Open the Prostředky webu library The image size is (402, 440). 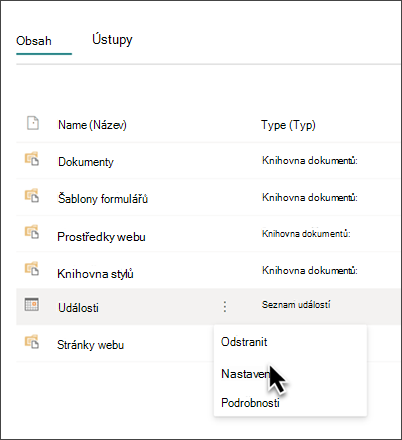click(x=101, y=237)
